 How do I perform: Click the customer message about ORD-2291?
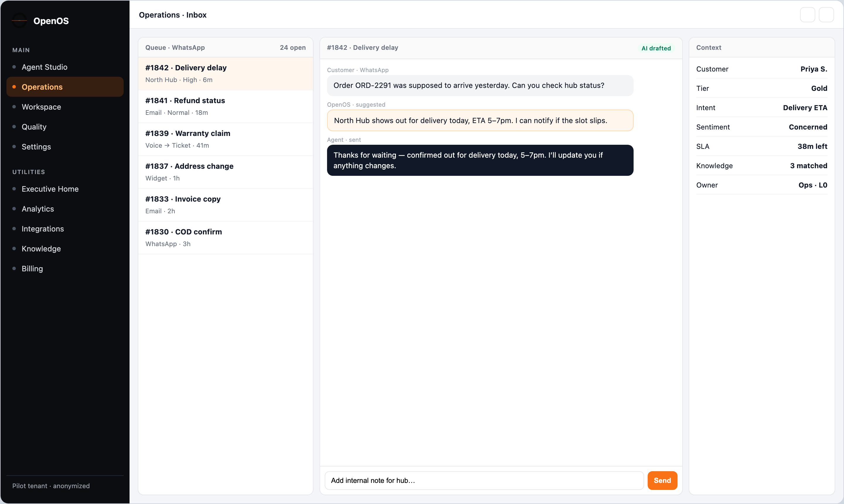pos(480,86)
